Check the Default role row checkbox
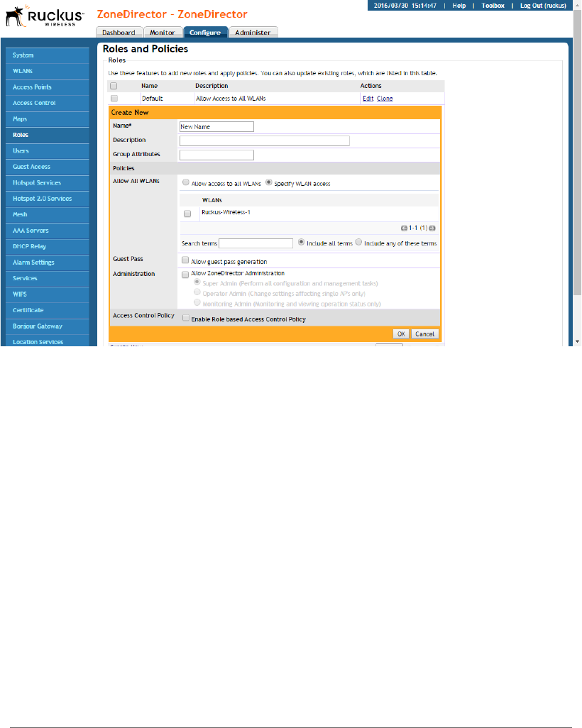The image size is (582, 728). point(114,99)
